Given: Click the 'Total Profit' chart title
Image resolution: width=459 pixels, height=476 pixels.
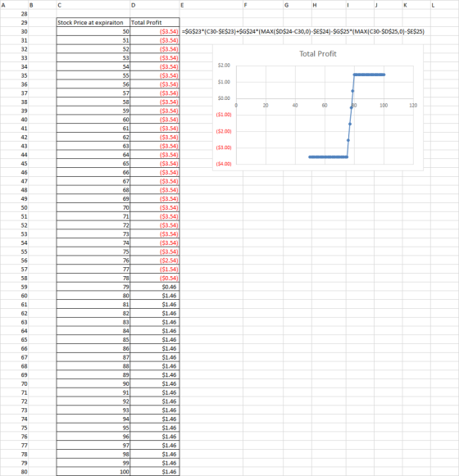Looking at the screenshot, I should pos(318,54).
